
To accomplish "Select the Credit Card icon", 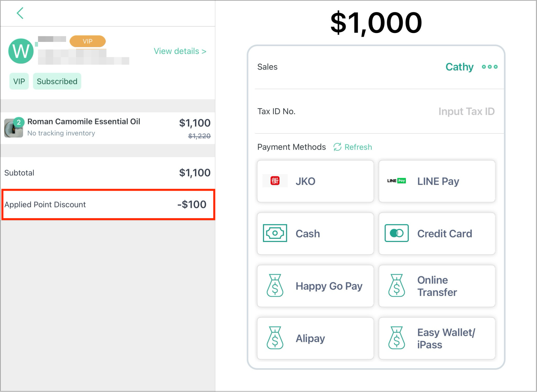I will pos(397,233).
